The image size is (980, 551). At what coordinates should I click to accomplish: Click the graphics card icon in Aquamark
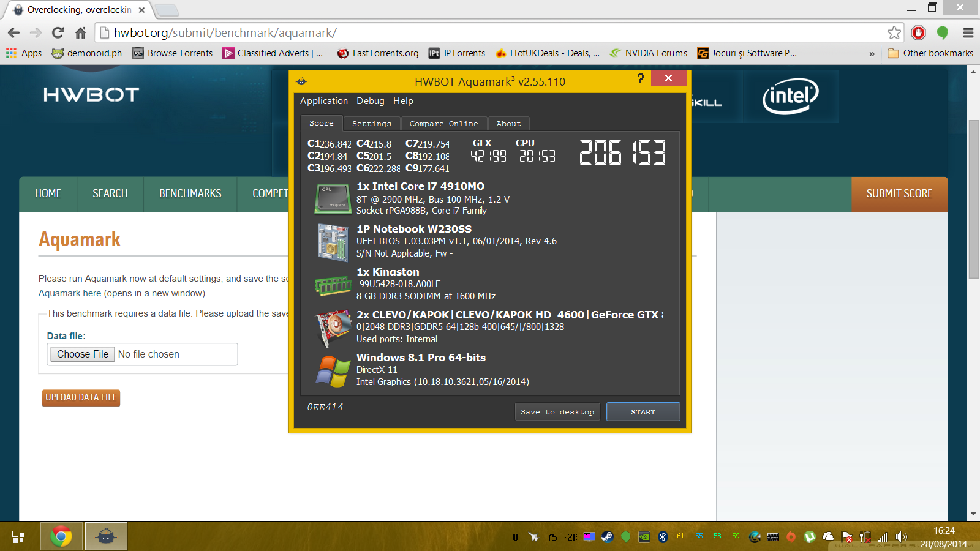[x=333, y=328]
